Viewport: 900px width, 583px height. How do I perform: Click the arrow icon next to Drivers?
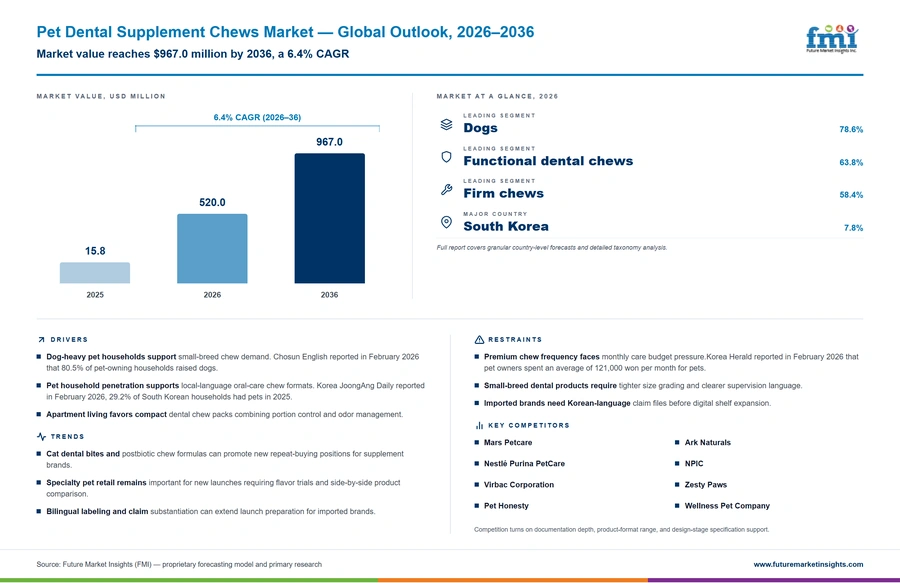pos(41,340)
